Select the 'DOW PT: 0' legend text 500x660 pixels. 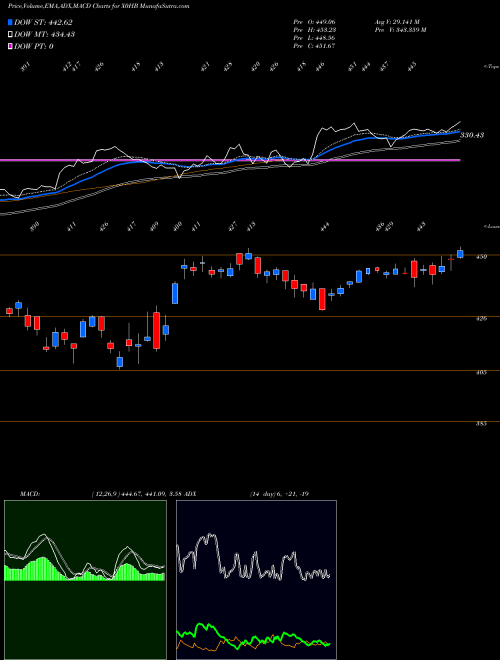click(34, 46)
